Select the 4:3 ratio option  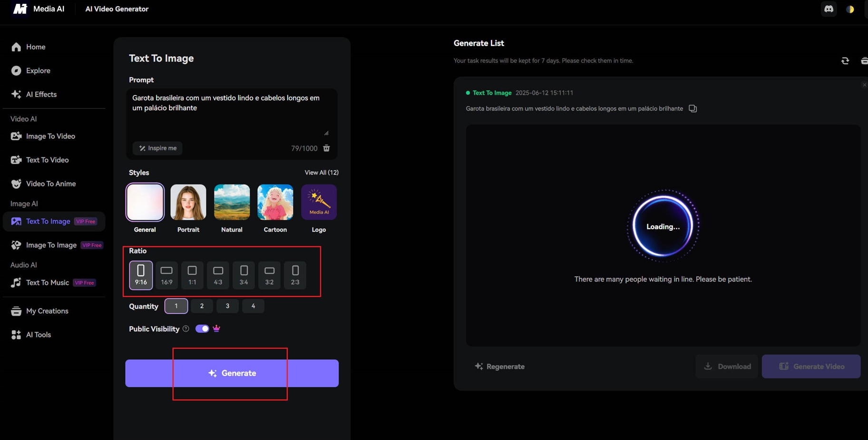click(x=218, y=275)
